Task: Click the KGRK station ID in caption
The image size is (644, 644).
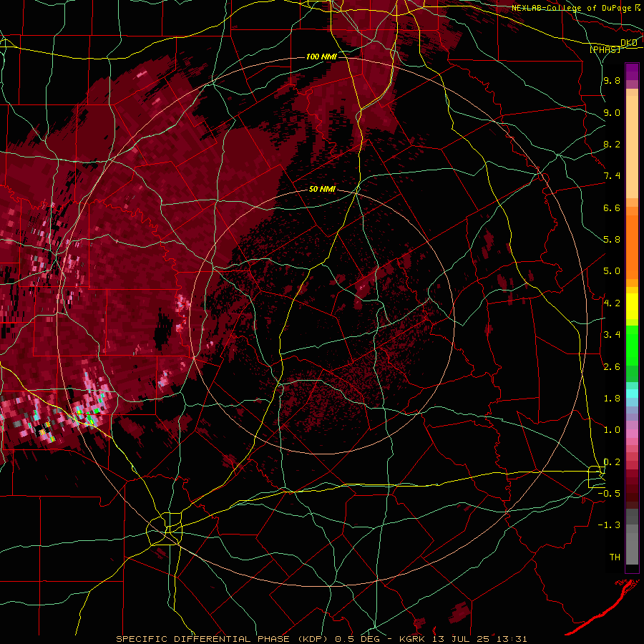Action: point(412,639)
